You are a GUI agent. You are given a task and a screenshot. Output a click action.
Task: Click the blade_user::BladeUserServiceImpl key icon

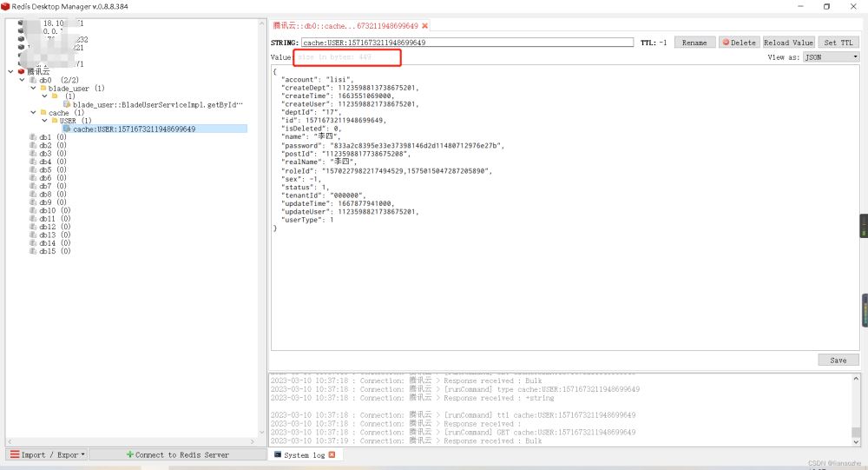tap(66, 104)
